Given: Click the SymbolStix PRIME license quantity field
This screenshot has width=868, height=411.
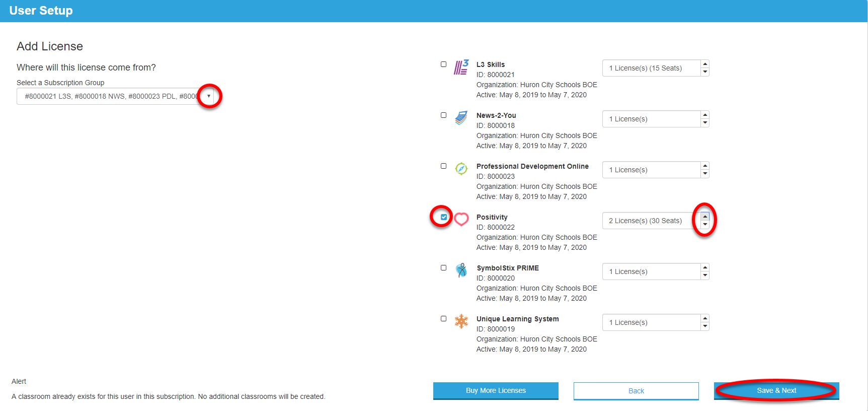Looking at the screenshot, I should tap(651, 271).
